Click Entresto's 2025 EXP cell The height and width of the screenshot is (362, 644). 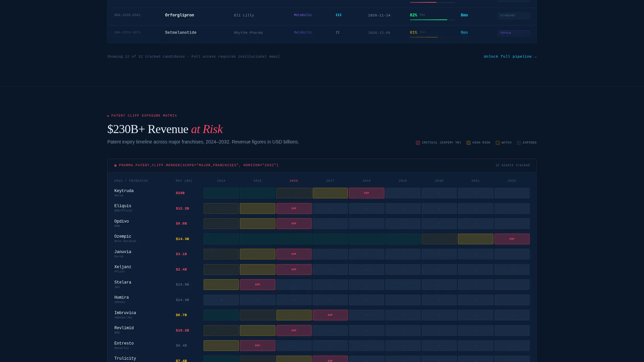click(258, 346)
